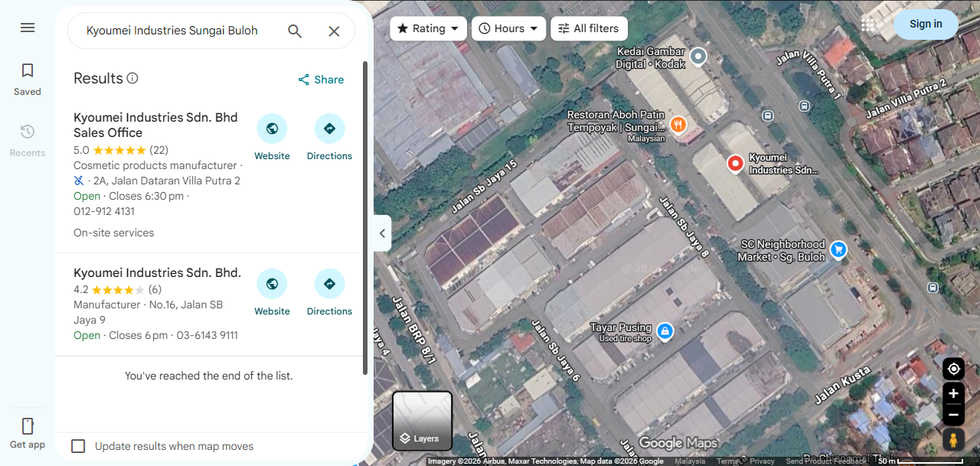Click phone number 012-912 4131

pyautogui.click(x=104, y=211)
